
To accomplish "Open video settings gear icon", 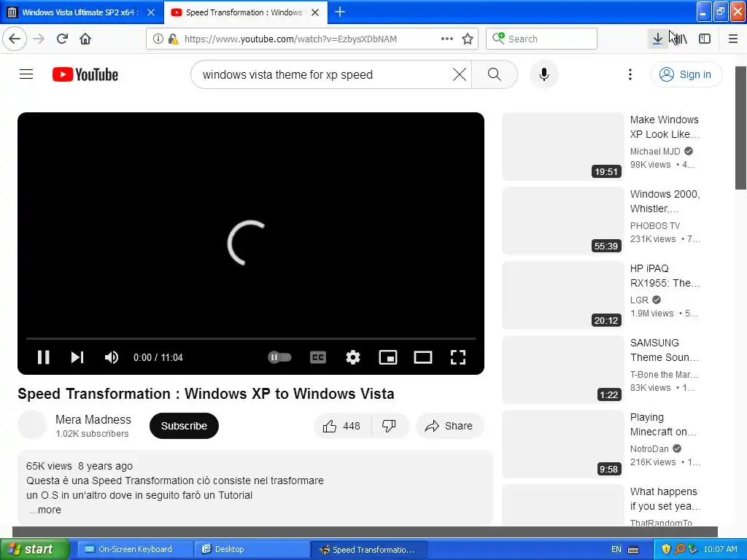I will (x=353, y=357).
